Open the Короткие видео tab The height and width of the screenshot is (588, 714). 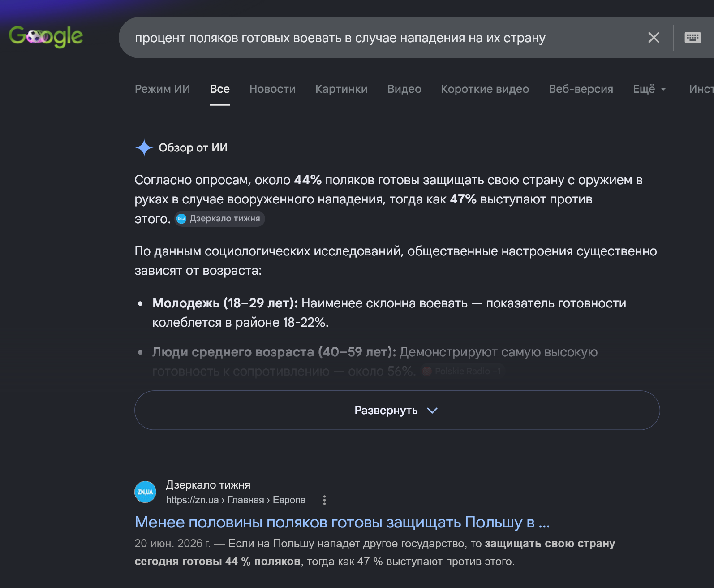[485, 89]
